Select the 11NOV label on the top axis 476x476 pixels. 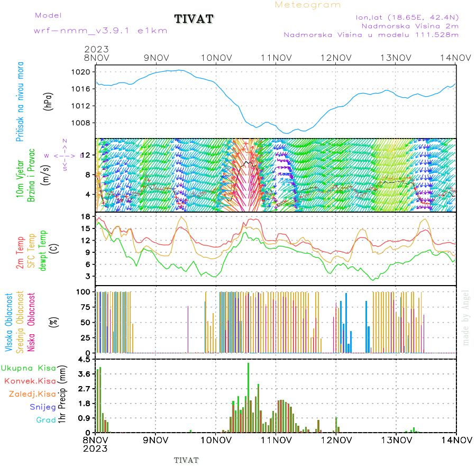(x=276, y=58)
